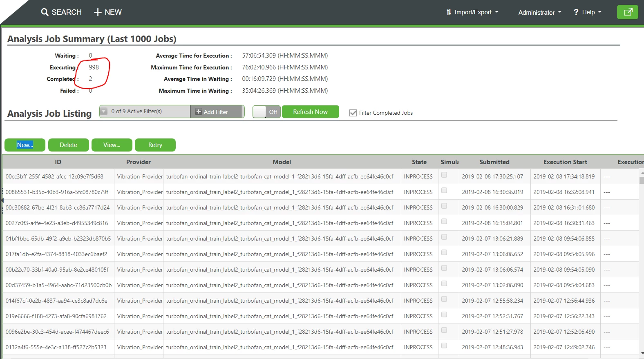Sort by the Submitted column header
644x359 pixels.
pyautogui.click(x=494, y=162)
